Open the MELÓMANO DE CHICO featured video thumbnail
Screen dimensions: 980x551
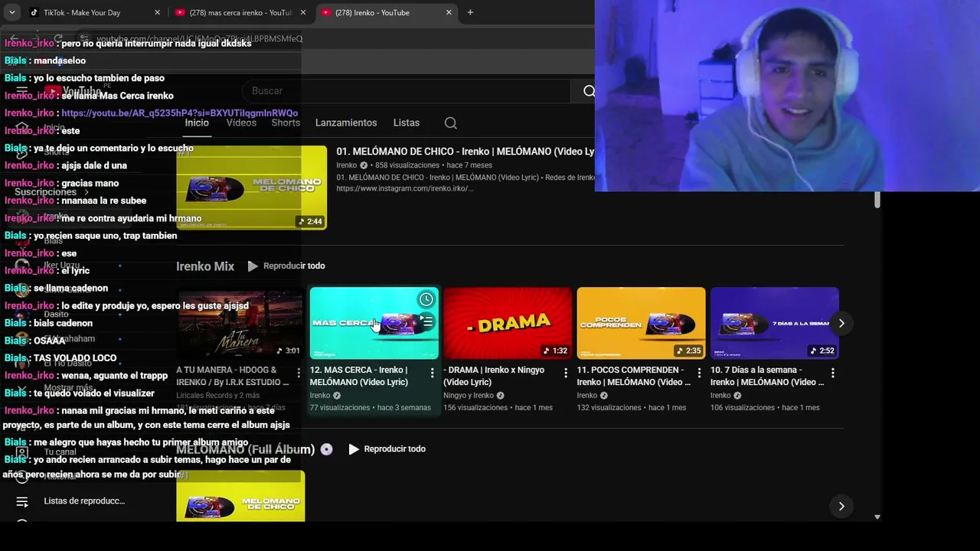click(x=252, y=187)
